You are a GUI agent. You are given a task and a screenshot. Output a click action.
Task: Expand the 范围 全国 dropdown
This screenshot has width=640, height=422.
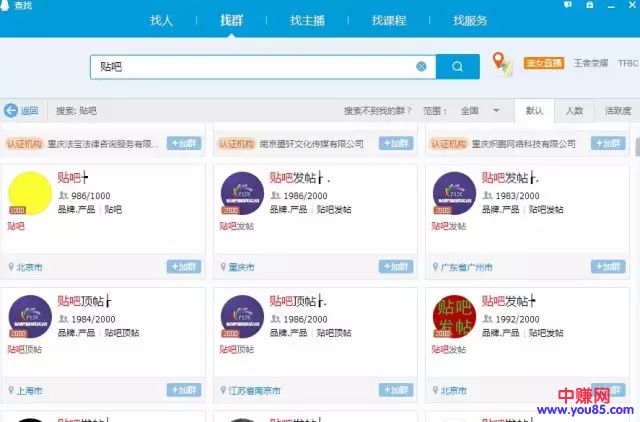[496, 110]
